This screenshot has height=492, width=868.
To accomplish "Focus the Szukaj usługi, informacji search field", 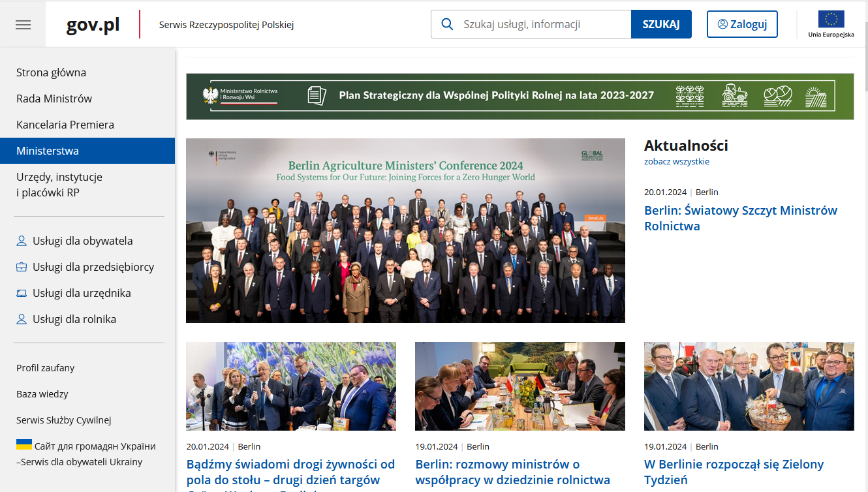I will pos(542,24).
